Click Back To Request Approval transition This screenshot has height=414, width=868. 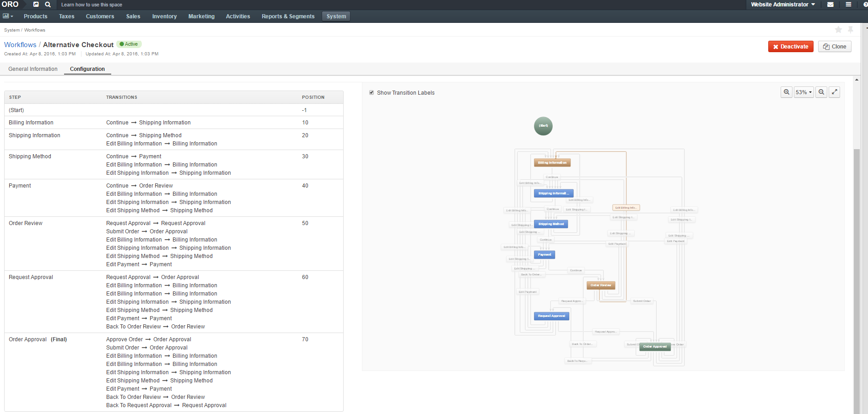(166, 405)
